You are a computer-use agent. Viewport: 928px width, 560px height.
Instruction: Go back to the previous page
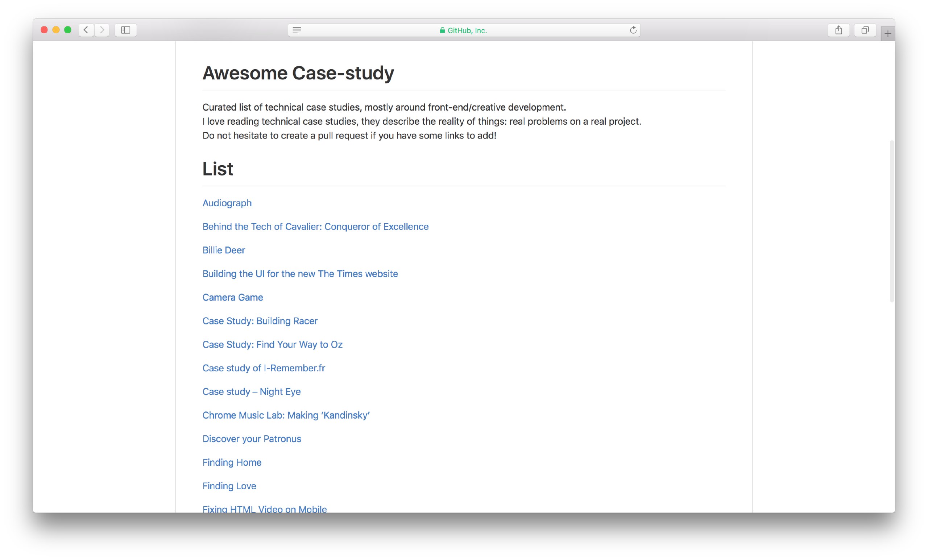[86, 30]
